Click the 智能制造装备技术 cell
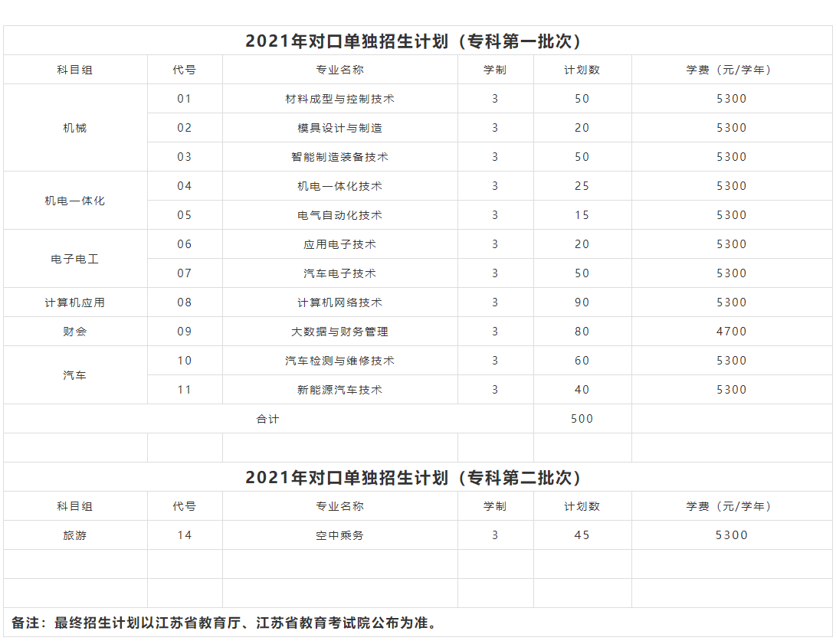Viewport: 836px width, 644px height. point(339,156)
